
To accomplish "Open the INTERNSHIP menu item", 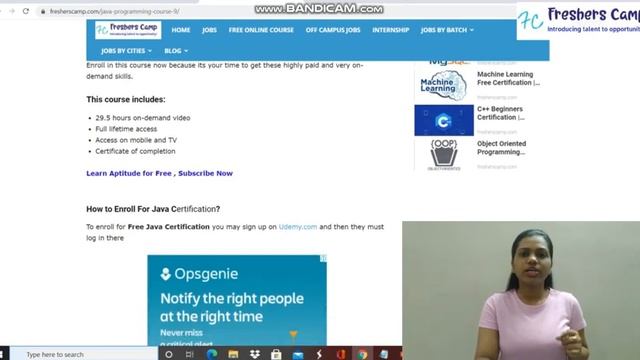I will (x=391, y=30).
